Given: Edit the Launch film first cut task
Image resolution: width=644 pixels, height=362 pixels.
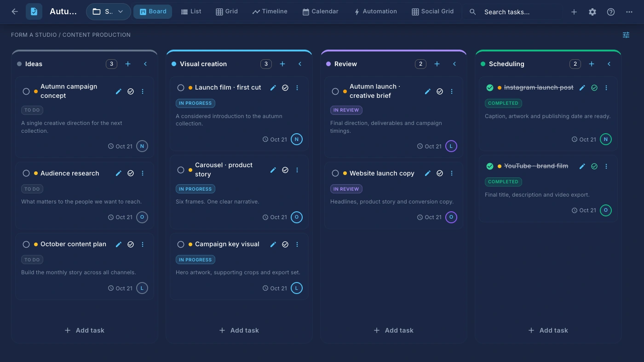Looking at the screenshot, I should 273,88.
